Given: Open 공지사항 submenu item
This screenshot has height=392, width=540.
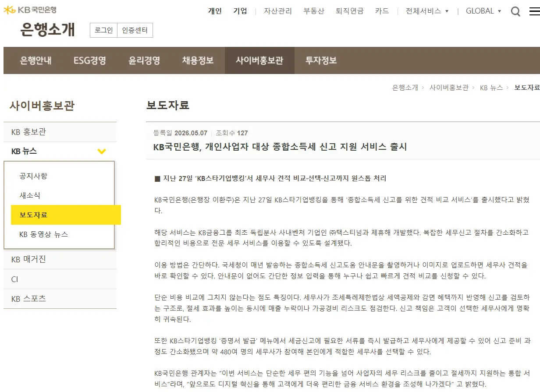Looking at the screenshot, I should [x=33, y=176].
